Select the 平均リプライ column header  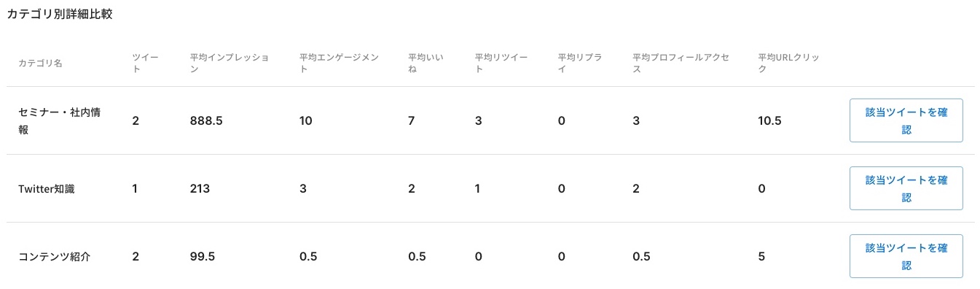(x=580, y=63)
